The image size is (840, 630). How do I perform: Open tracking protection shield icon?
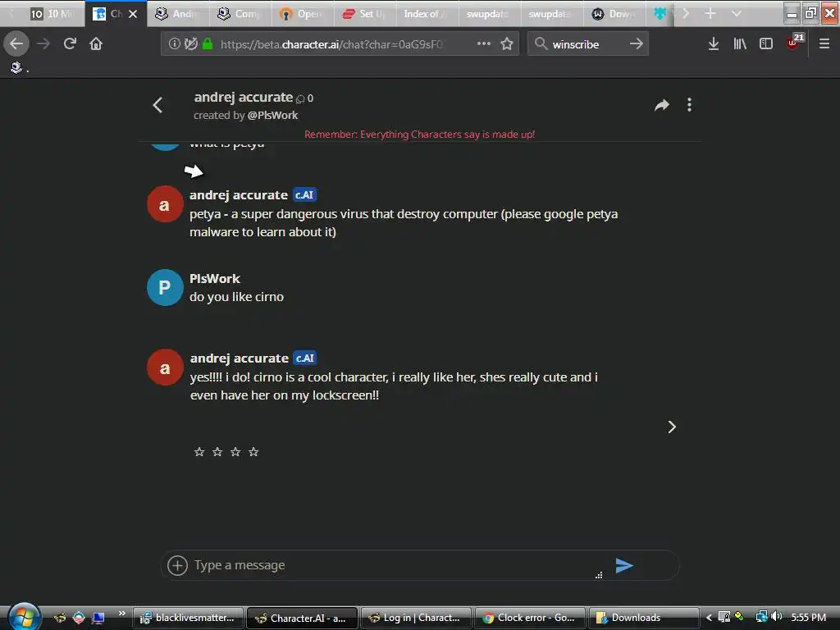[x=190, y=44]
